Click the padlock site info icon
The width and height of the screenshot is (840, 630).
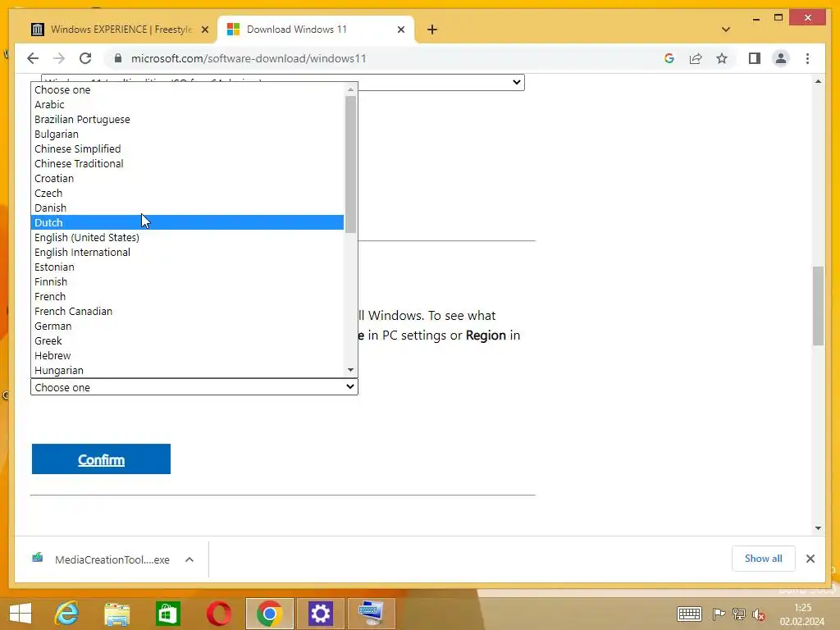point(118,58)
